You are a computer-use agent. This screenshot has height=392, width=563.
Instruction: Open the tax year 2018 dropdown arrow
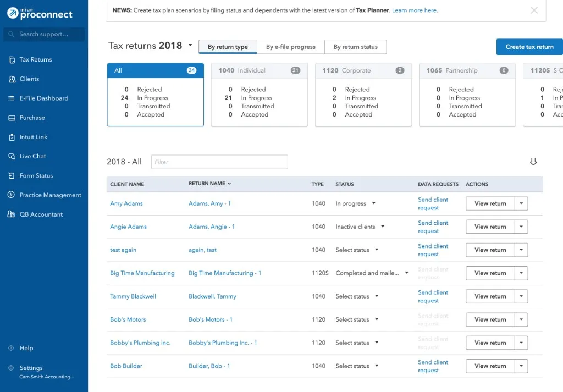(x=190, y=45)
